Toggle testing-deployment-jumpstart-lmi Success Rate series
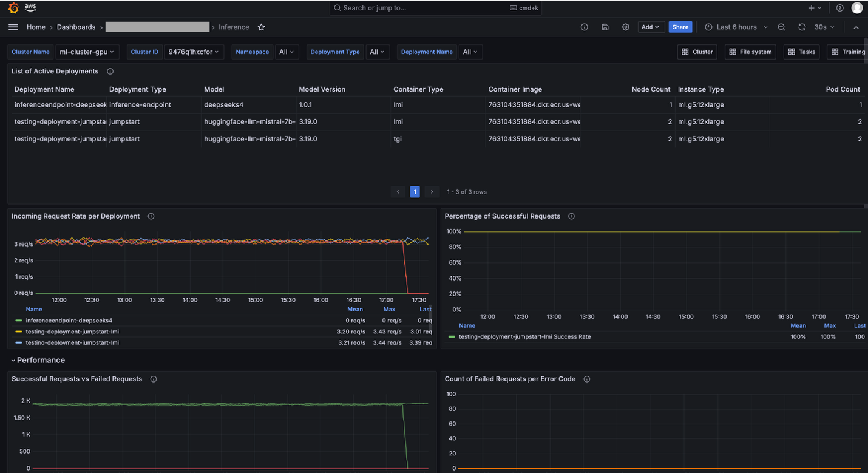This screenshot has width=868, height=473. 524,336
